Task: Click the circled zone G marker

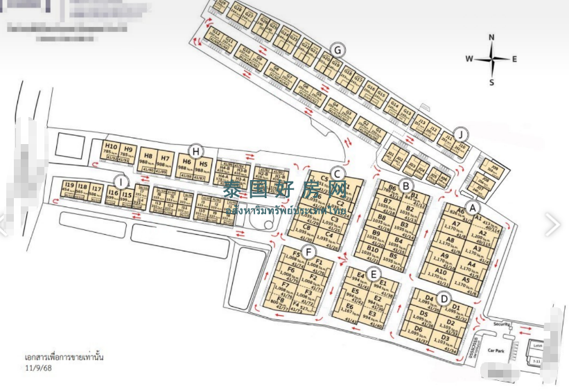Action: 338,50
